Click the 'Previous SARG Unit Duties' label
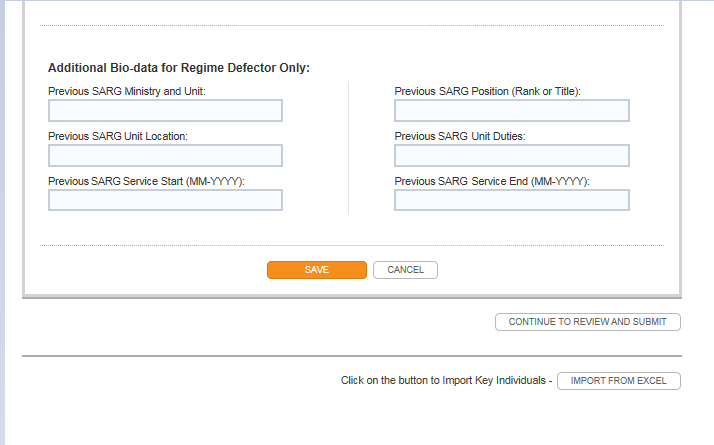This screenshot has height=445, width=714. click(x=459, y=136)
